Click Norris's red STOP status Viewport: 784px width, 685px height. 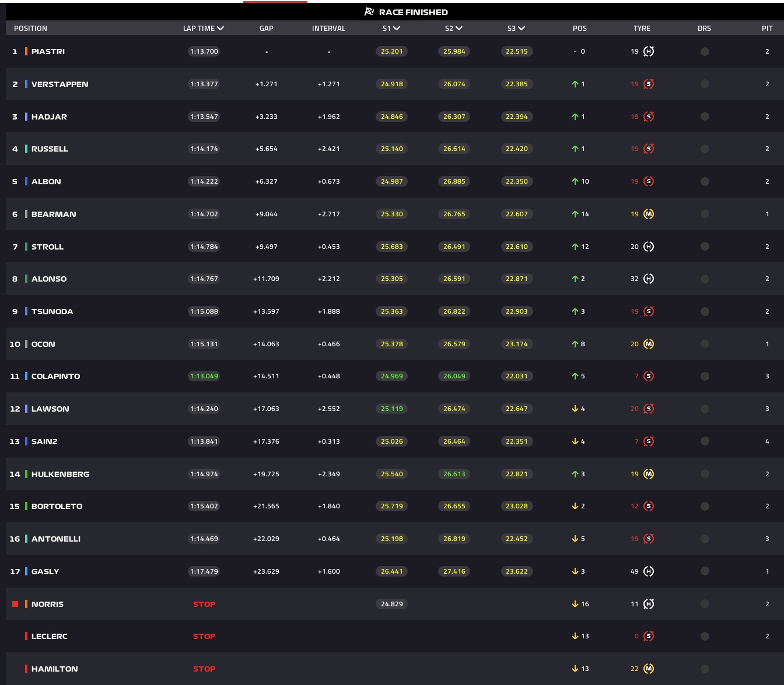point(204,604)
